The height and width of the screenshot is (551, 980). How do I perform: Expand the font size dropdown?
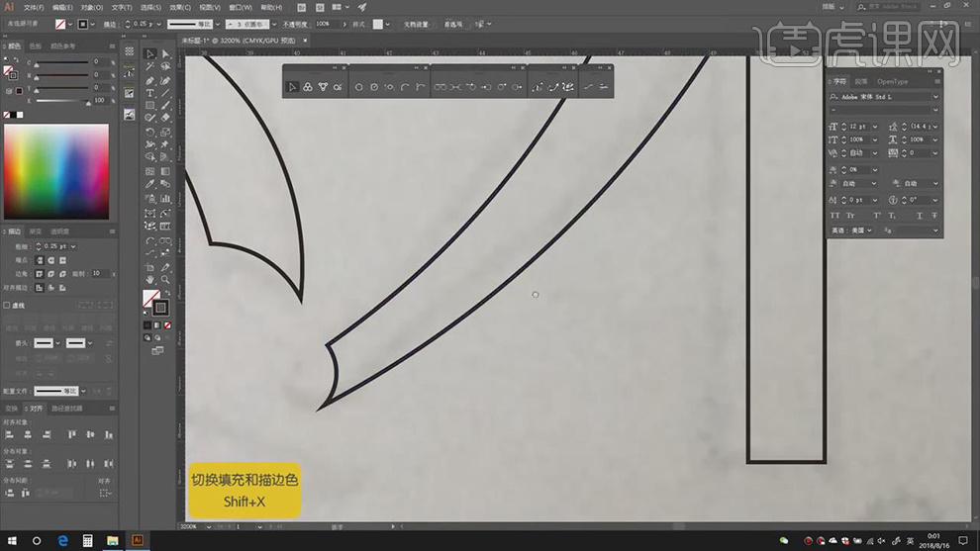pos(873,127)
